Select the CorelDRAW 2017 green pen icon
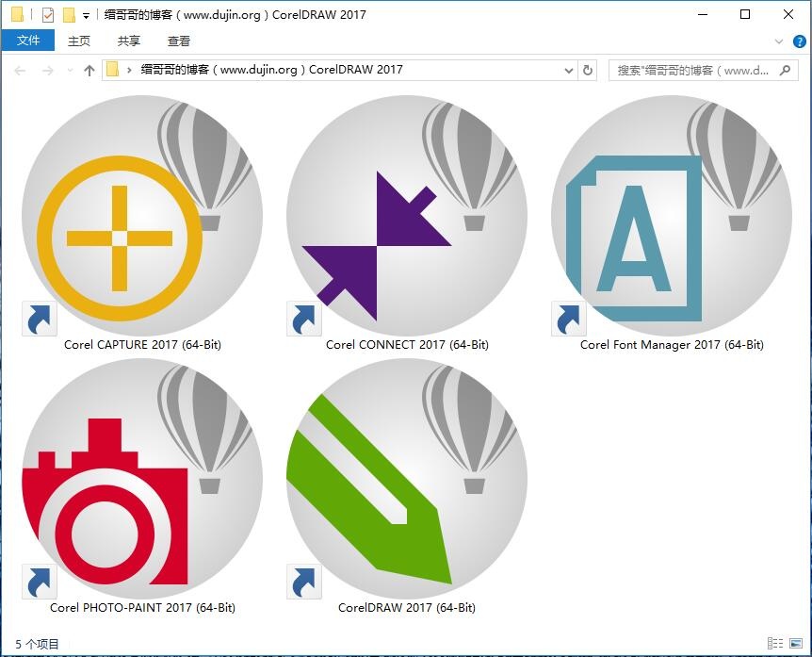Image resolution: width=812 pixels, height=657 pixels. pos(407,479)
